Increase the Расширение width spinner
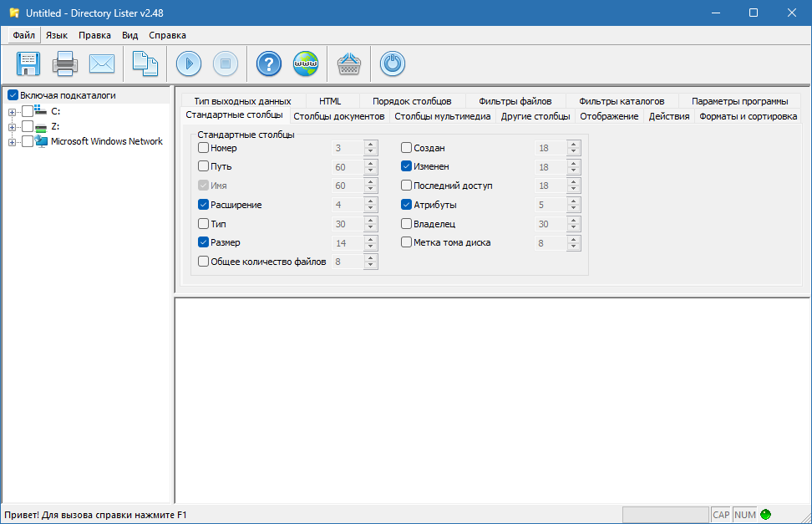The image size is (812, 524). (x=370, y=201)
